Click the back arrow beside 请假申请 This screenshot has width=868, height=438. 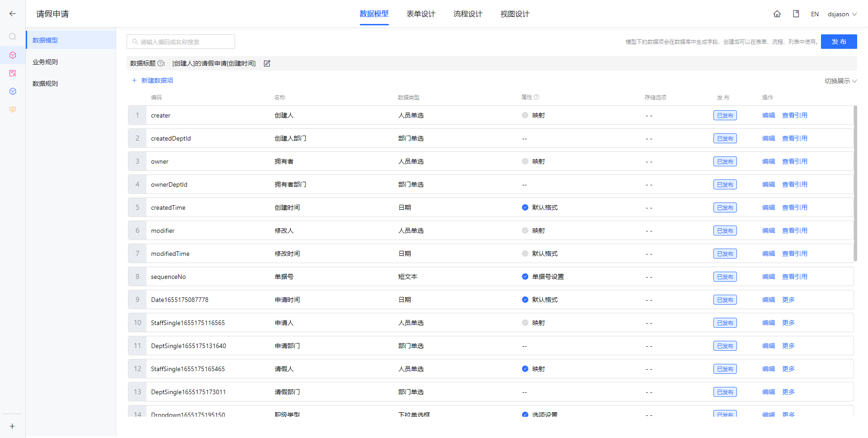coord(13,14)
